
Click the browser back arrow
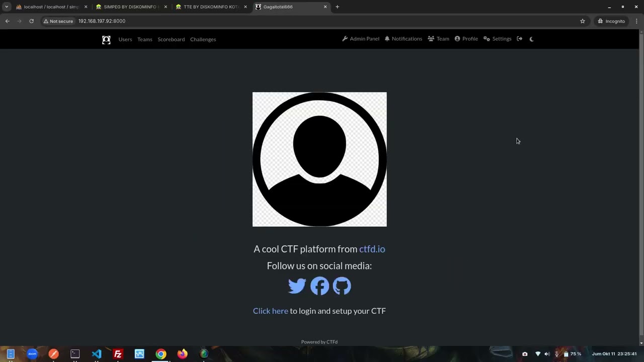click(7, 21)
